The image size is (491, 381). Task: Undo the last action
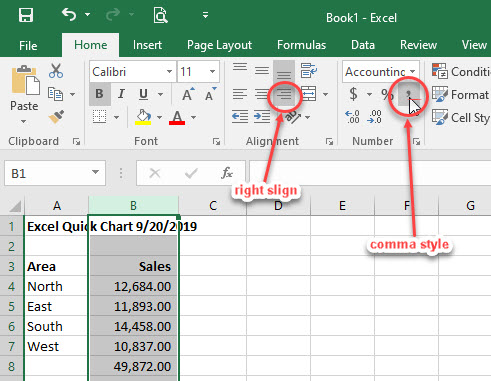[x=69, y=15]
